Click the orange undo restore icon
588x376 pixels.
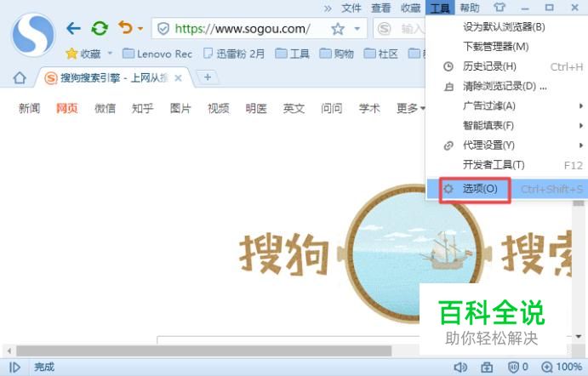[x=126, y=28]
